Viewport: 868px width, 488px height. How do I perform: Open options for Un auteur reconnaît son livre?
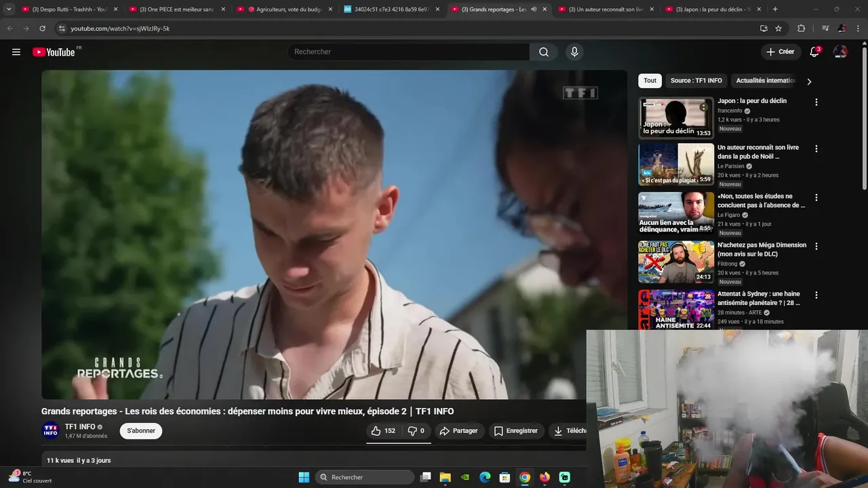tap(816, 148)
